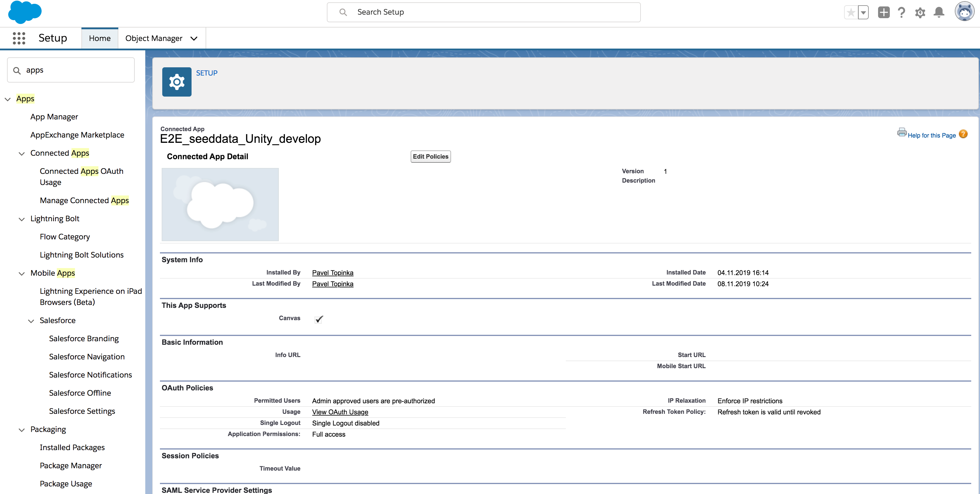Click the Edit Policies button

click(430, 157)
